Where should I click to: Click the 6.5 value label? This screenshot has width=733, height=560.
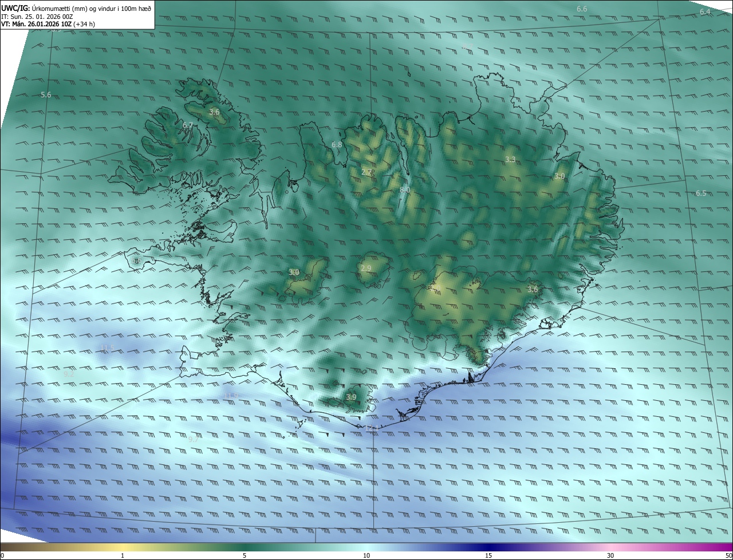701,193
